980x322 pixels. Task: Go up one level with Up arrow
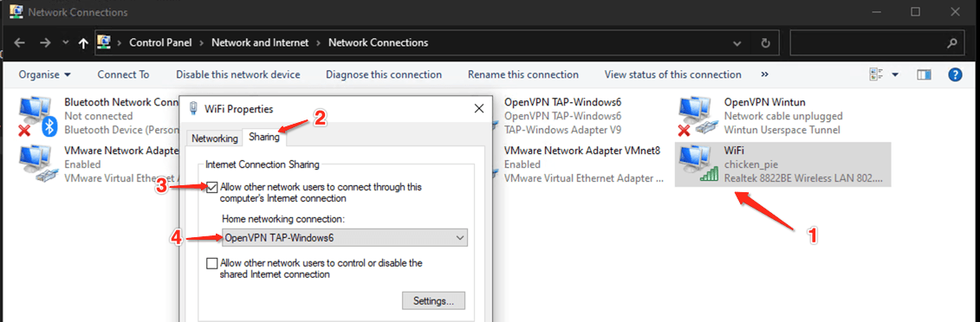click(84, 43)
